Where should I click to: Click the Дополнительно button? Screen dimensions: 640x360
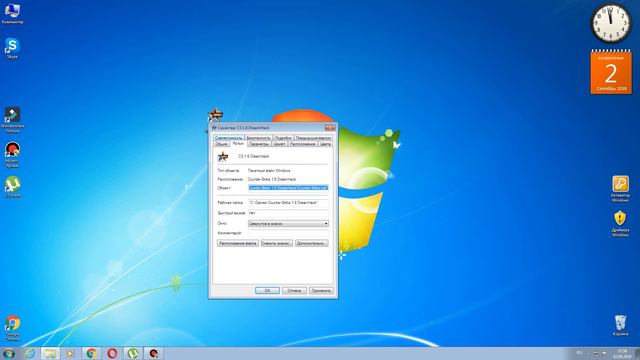pos(312,243)
